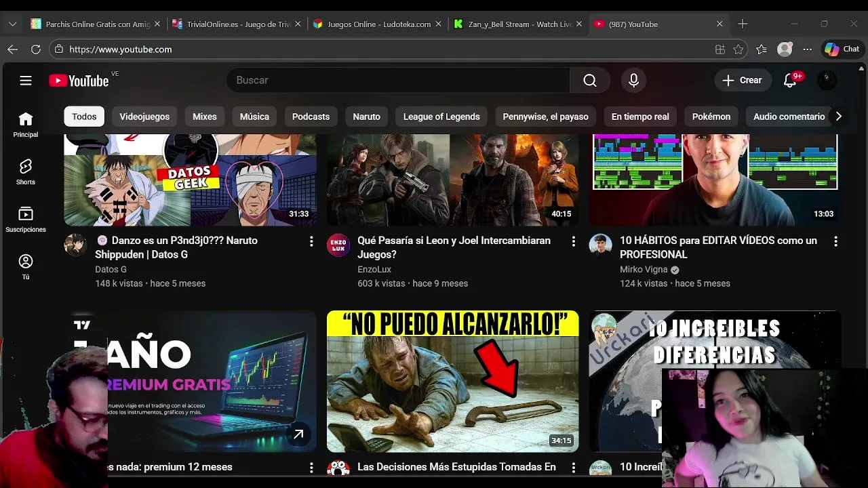Click the page vertical scrollbar
The height and width of the screenshot is (488, 868).
pos(863,271)
